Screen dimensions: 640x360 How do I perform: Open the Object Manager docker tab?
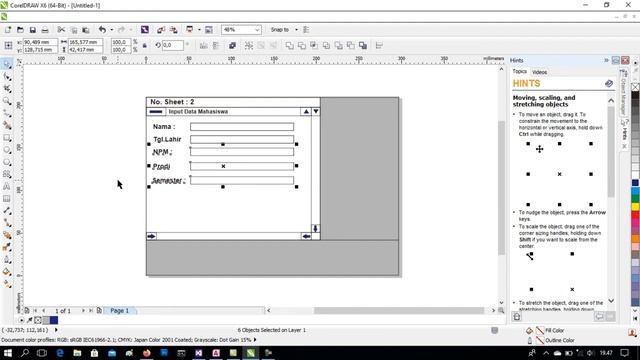click(x=623, y=93)
